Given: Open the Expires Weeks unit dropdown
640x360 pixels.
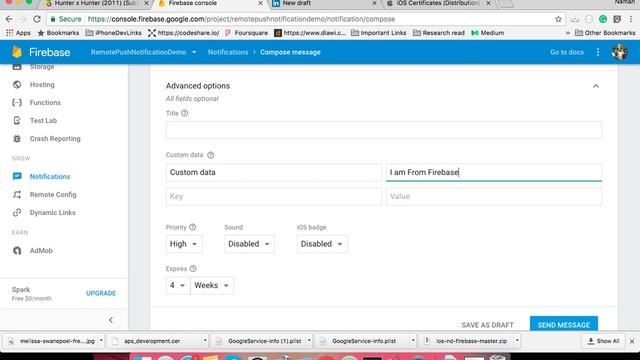Looking at the screenshot, I should click(x=211, y=285).
